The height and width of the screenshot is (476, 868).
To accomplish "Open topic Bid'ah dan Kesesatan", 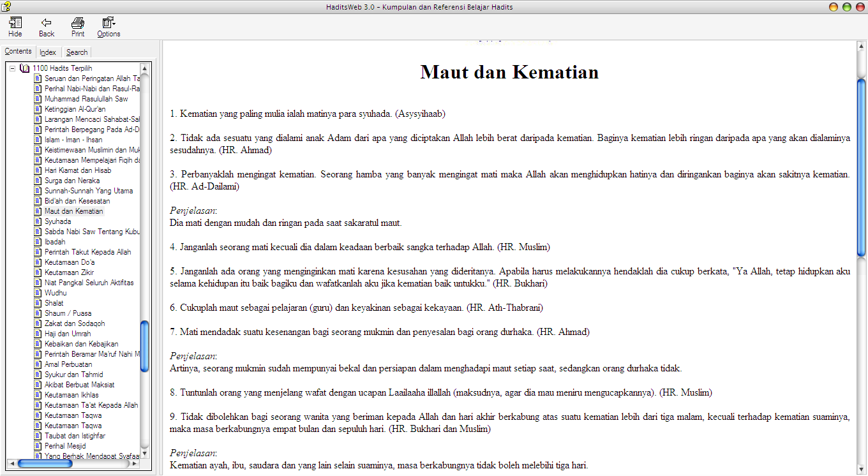I will (77, 201).
